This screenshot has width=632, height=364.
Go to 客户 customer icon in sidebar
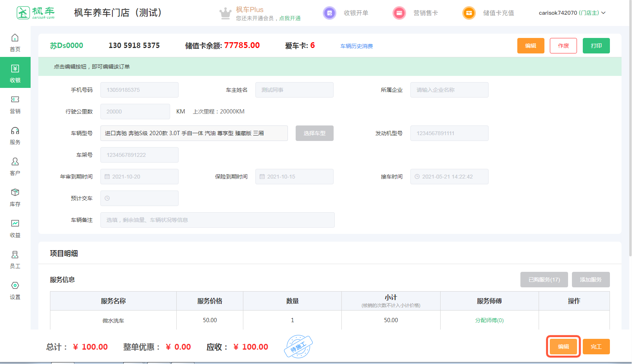(15, 162)
